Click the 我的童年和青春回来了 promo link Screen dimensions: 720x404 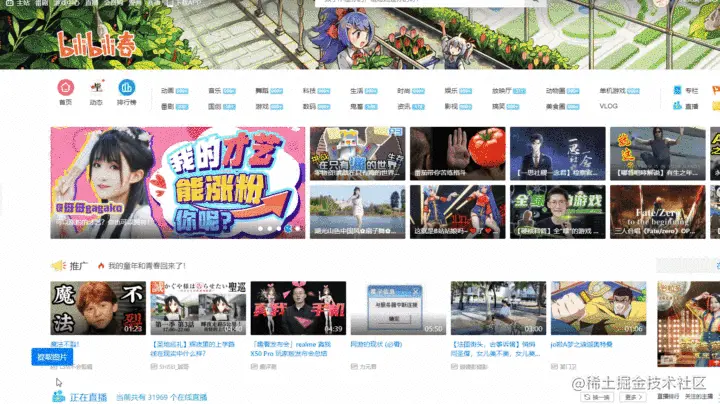[x=147, y=266]
